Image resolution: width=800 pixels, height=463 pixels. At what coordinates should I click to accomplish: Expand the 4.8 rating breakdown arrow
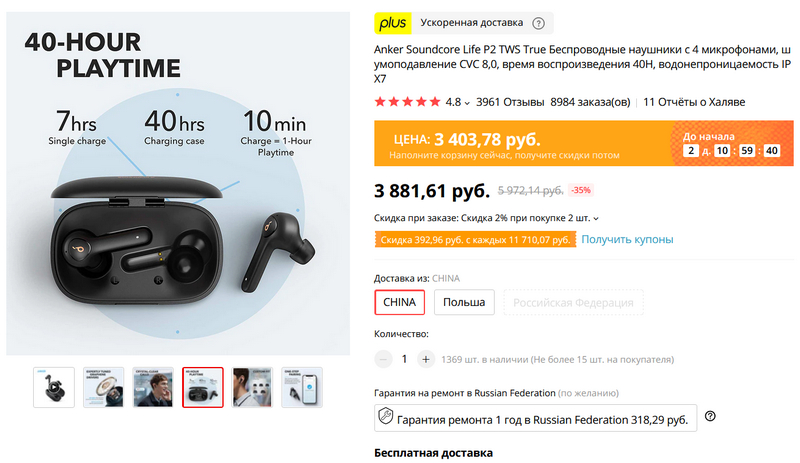tap(467, 103)
